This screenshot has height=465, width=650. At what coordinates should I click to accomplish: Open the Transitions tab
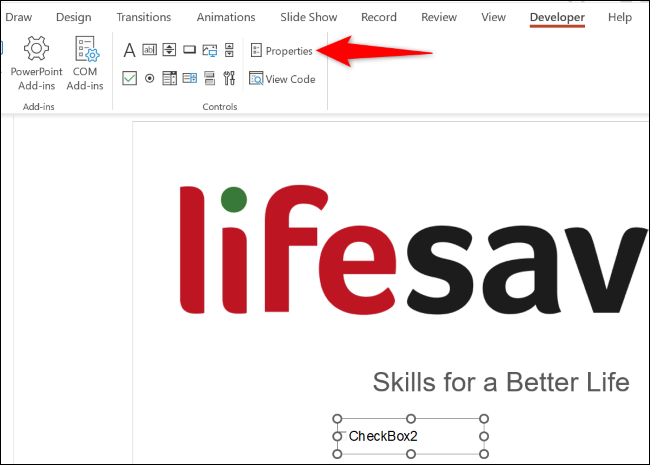[143, 17]
